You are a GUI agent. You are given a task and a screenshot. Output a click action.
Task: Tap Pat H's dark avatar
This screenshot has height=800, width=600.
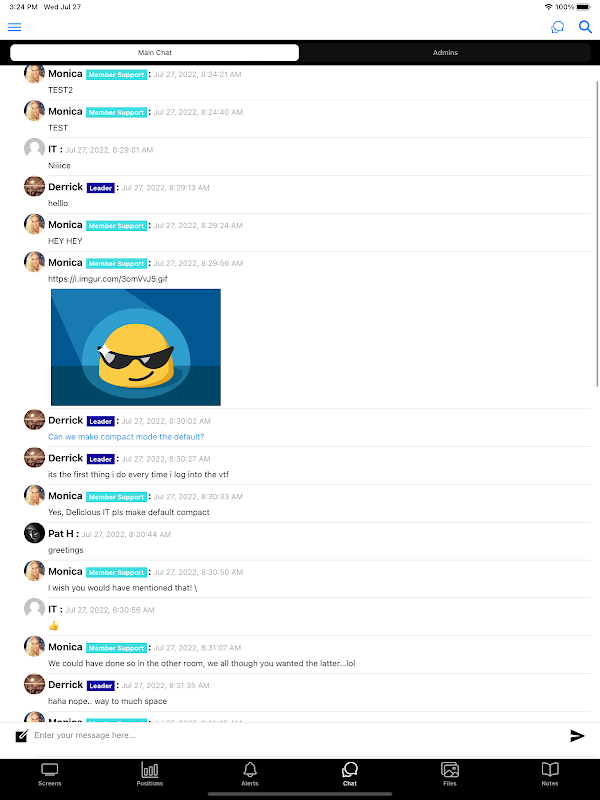point(34,533)
